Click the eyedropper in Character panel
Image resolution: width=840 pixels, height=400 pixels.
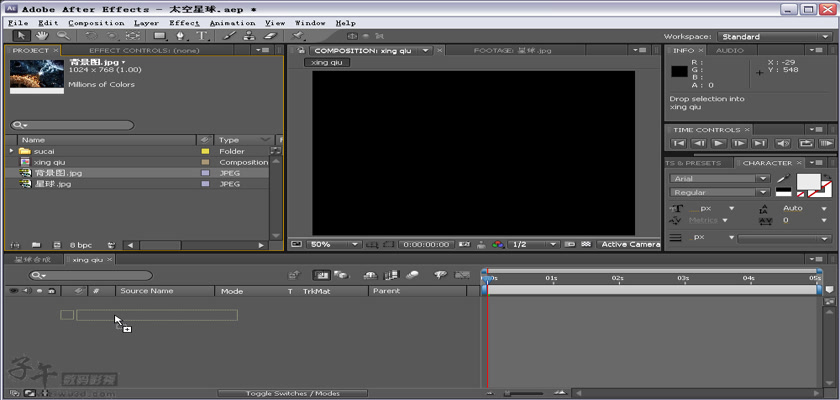point(783,178)
